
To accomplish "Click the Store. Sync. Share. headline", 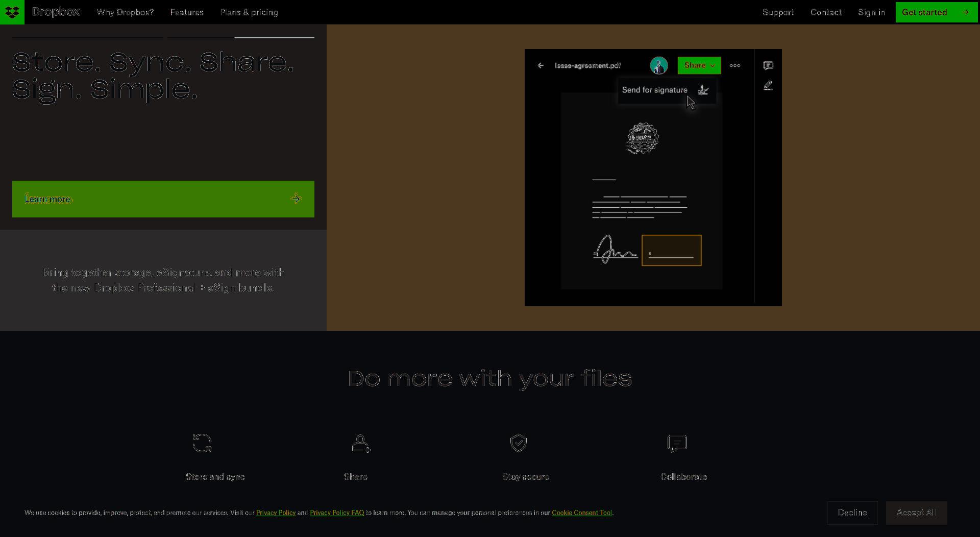I will click(153, 77).
